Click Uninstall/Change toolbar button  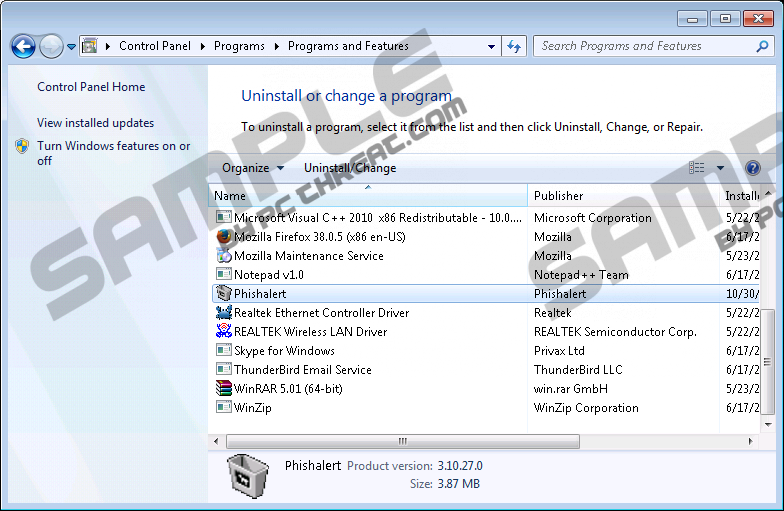pyautogui.click(x=350, y=168)
